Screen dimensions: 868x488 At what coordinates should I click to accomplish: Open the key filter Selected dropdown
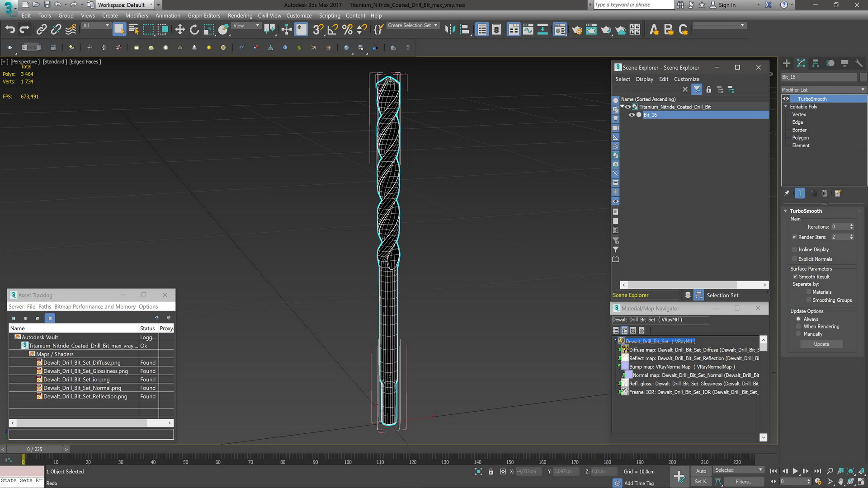[738, 470]
